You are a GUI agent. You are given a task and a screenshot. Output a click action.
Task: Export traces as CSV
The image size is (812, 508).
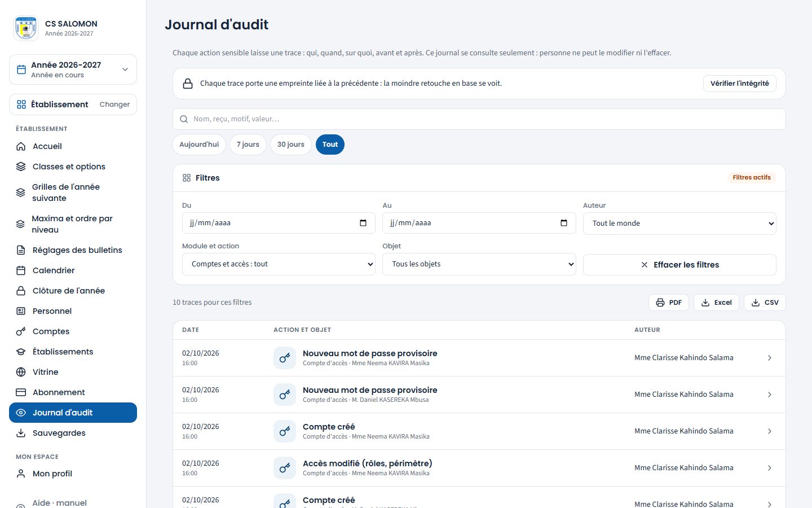[765, 303]
